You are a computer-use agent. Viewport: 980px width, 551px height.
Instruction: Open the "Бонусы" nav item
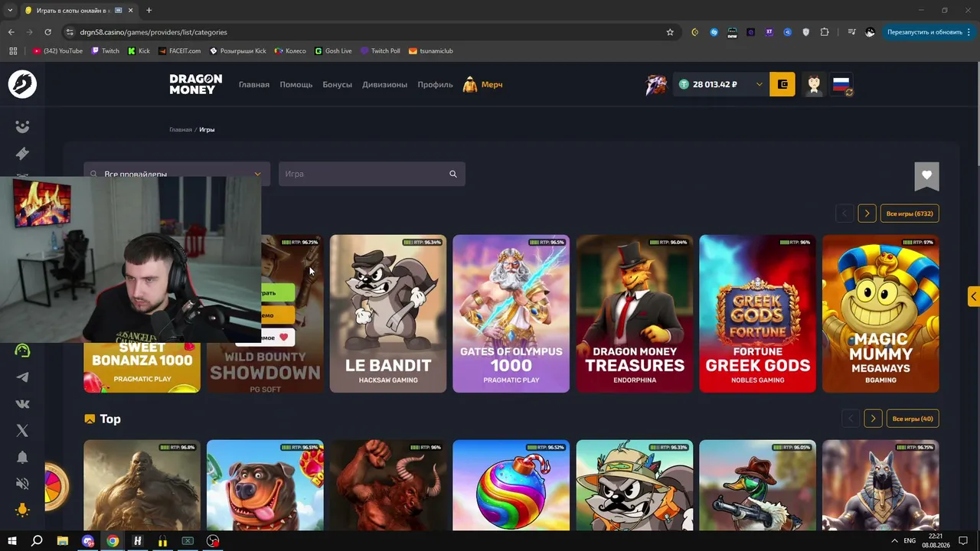click(x=337, y=84)
